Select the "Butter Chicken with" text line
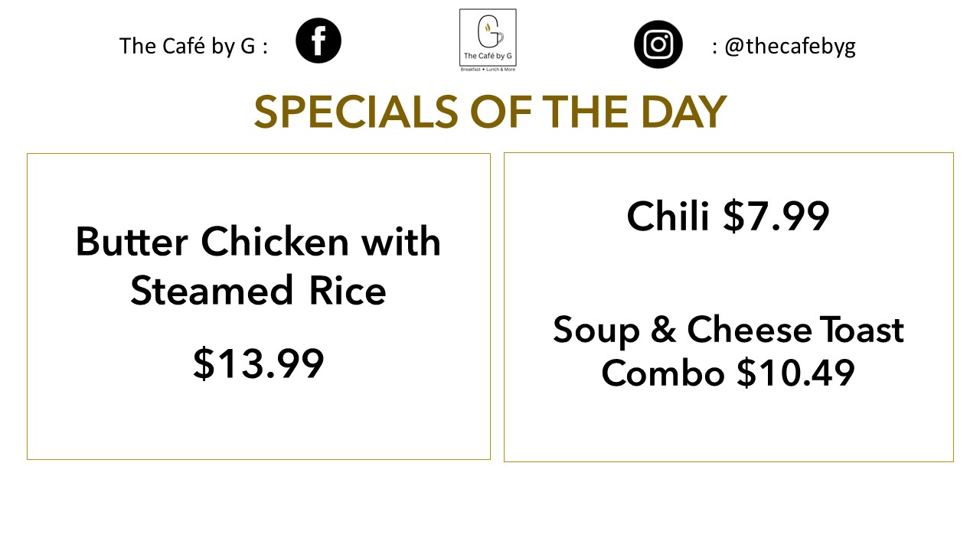Image resolution: width=980 pixels, height=551 pixels. [258, 242]
